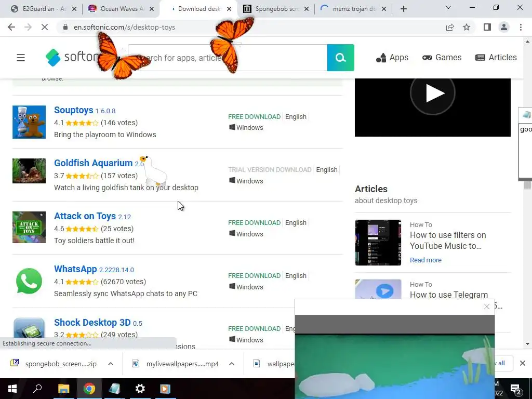This screenshot has width=532, height=399.
Task: Open the Attack on Toys link
Action: (85, 216)
